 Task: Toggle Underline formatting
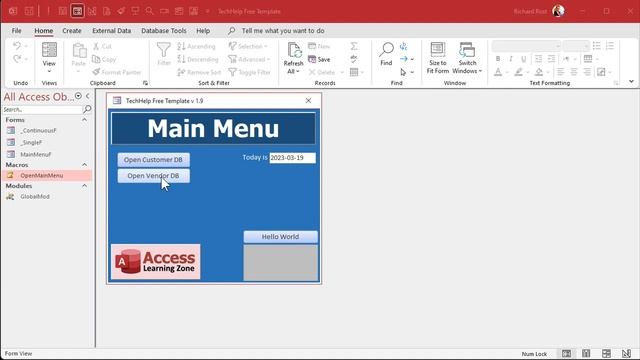coord(524,59)
